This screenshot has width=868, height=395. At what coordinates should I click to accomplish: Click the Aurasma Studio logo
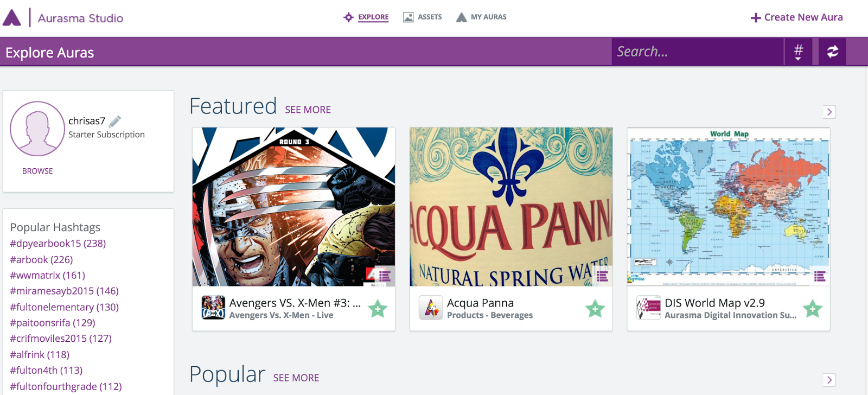(x=65, y=17)
